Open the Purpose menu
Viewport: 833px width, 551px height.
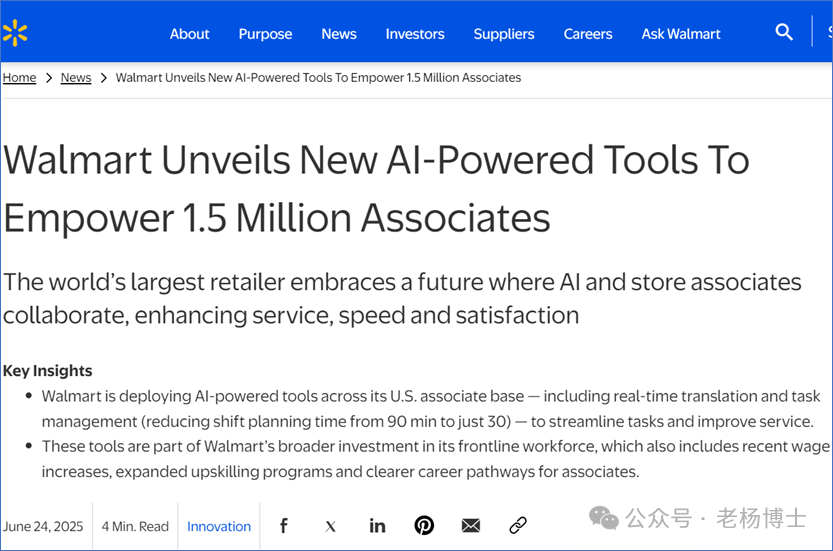[265, 34]
